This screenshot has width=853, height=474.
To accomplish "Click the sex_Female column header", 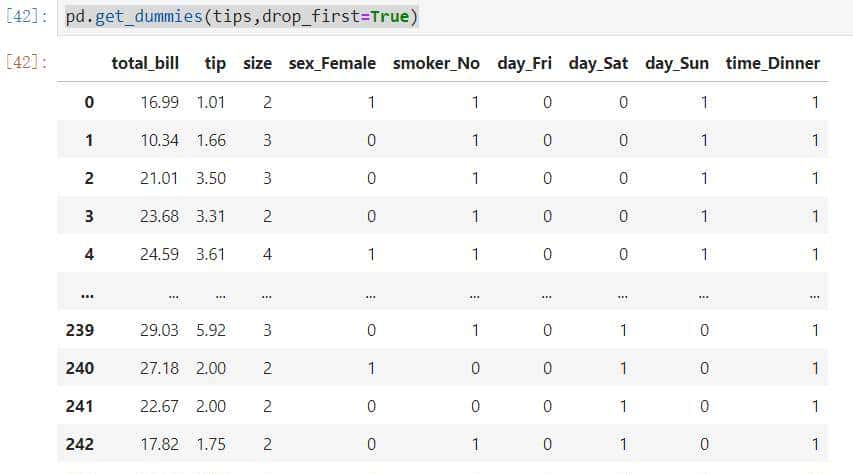I will point(332,63).
